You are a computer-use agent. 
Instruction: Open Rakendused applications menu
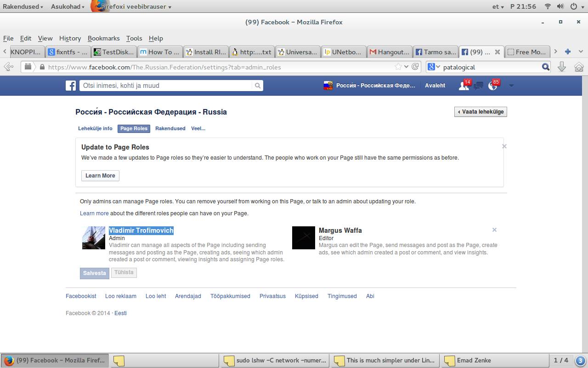point(23,6)
